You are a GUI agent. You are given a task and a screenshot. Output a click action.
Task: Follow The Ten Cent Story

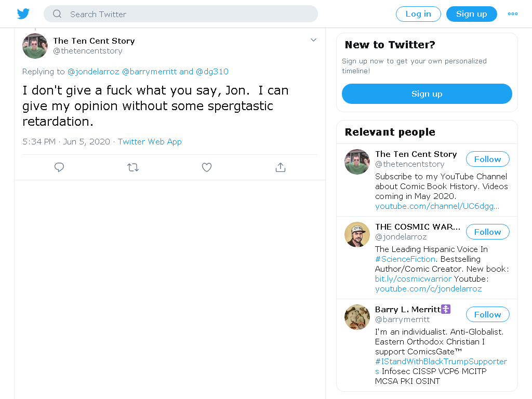tap(487, 159)
